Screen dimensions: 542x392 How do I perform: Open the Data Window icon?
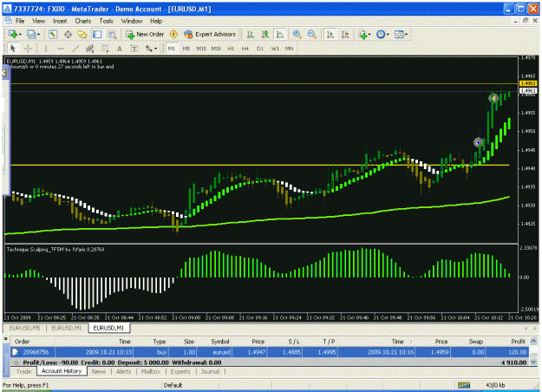pyautogui.click(x=68, y=34)
